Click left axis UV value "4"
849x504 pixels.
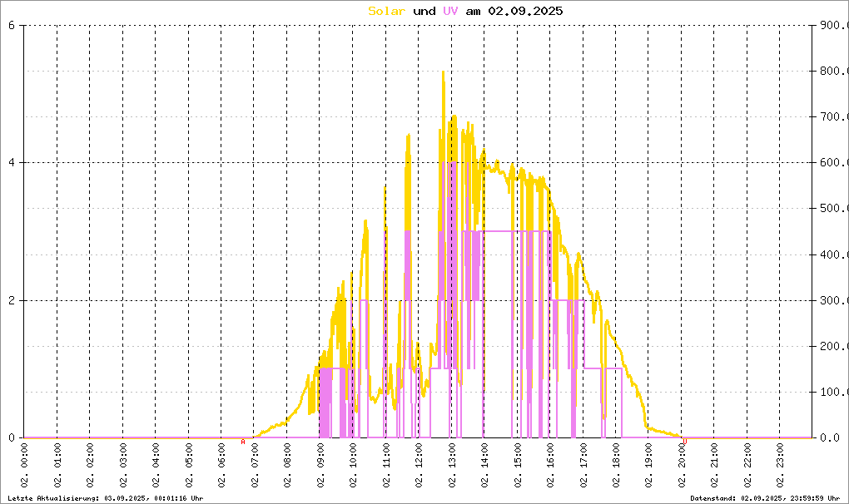12,162
